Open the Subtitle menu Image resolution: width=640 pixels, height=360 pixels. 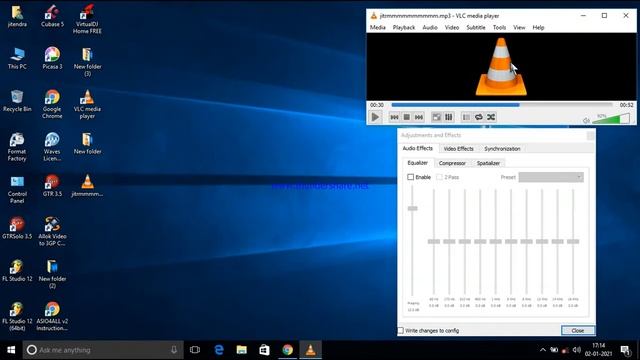[x=476, y=27]
